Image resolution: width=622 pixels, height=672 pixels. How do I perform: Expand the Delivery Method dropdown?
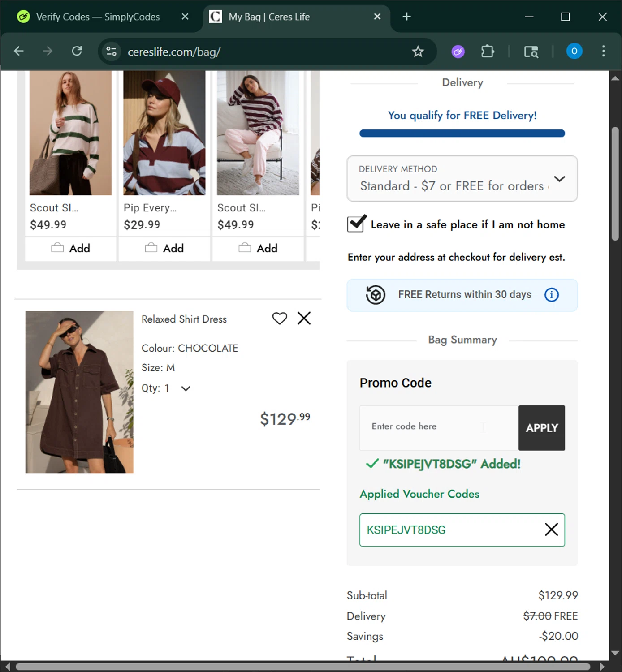click(462, 179)
